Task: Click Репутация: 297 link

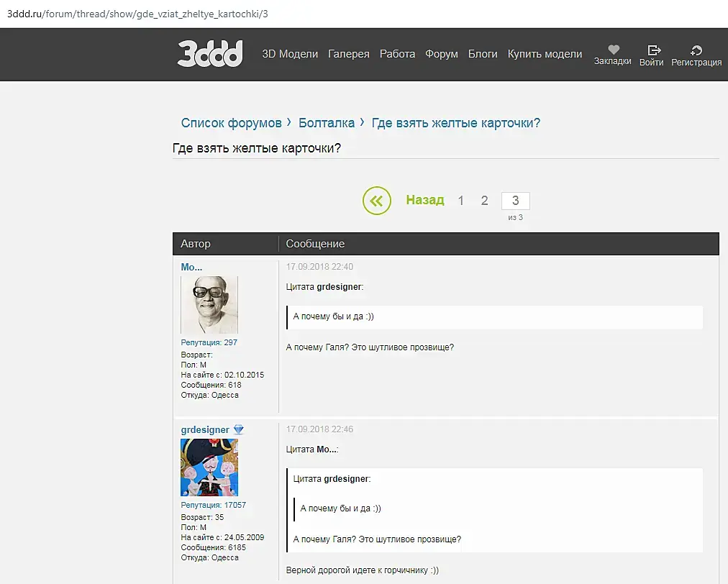Action: 209,342
